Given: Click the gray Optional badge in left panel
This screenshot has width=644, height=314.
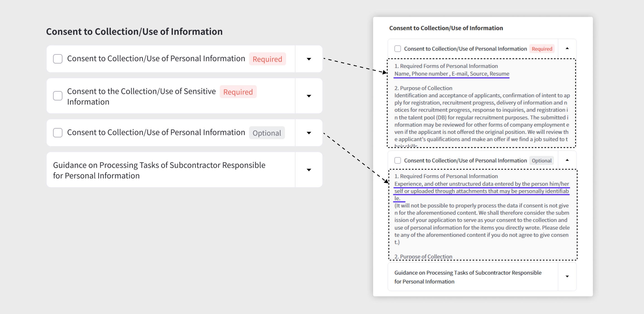Looking at the screenshot, I should tap(267, 133).
